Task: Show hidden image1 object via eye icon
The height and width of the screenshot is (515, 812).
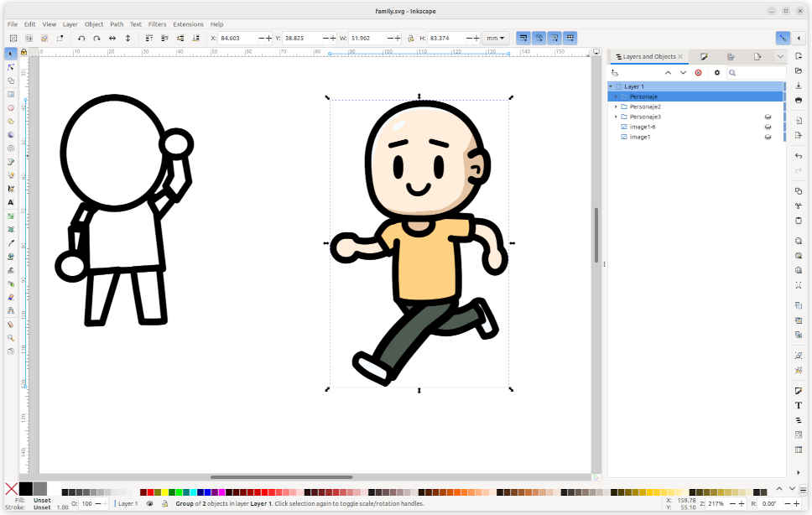Action: click(x=767, y=137)
